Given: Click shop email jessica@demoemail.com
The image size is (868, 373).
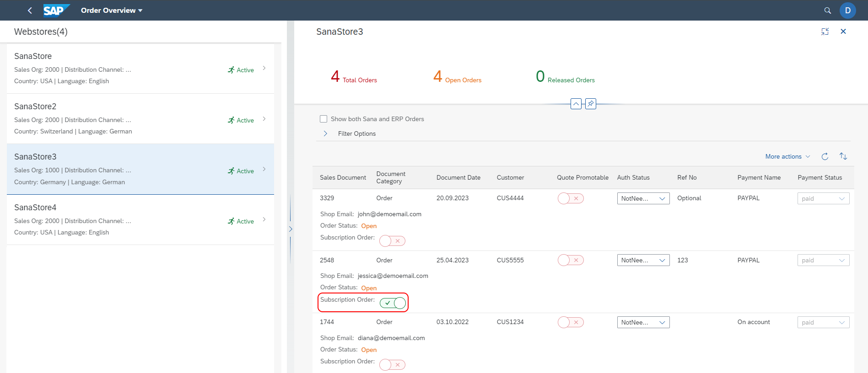Looking at the screenshot, I should pyautogui.click(x=393, y=276).
